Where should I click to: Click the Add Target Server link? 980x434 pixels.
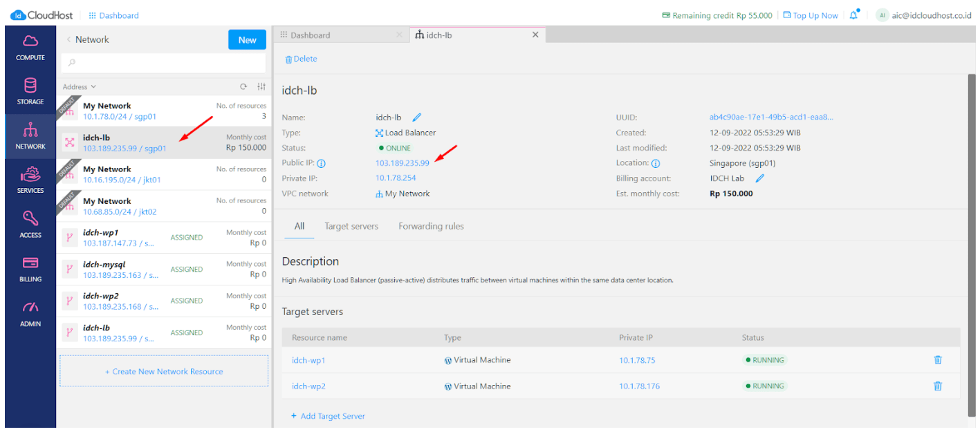pyautogui.click(x=328, y=416)
